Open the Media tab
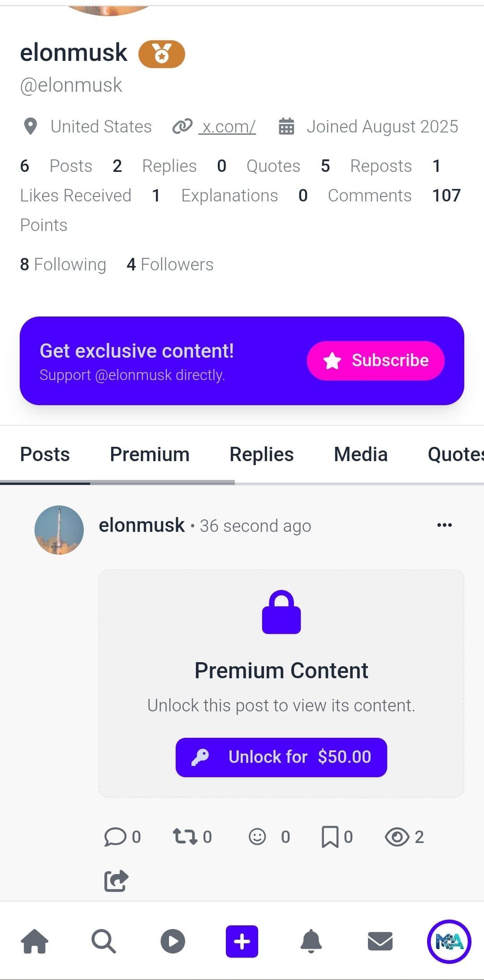Image resolution: width=484 pixels, height=980 pixels. pyautogui.click(x=360, y=454)
